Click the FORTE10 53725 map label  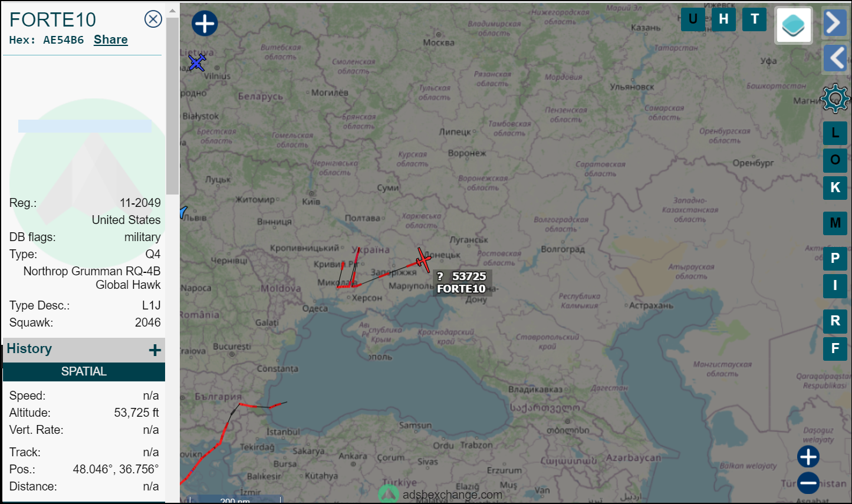pos(462,282)
